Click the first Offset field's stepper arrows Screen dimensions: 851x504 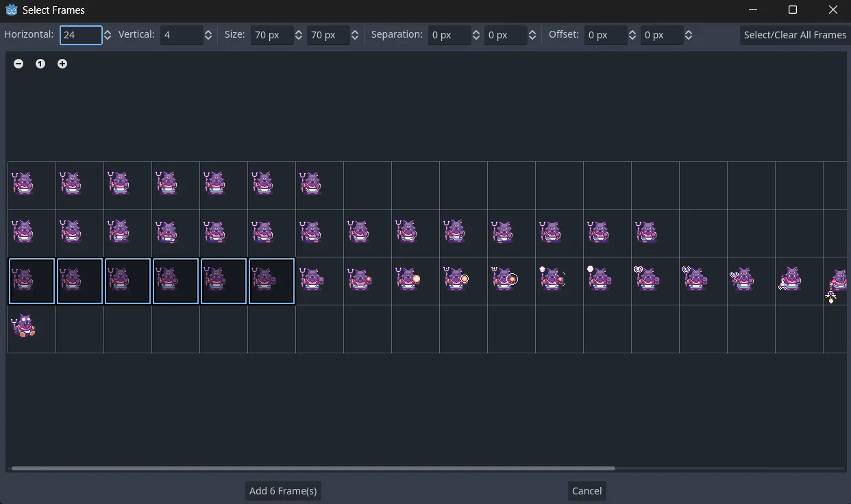click(632, 35)
